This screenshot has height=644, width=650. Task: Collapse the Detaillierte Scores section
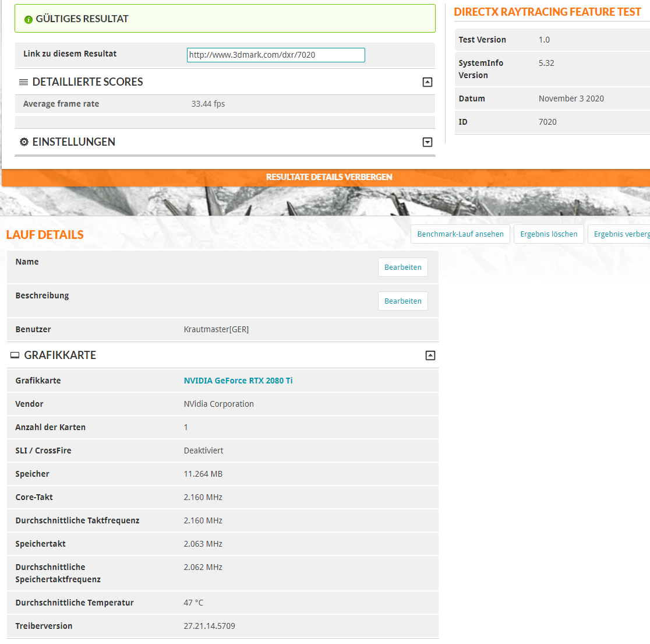click(428, 82)
